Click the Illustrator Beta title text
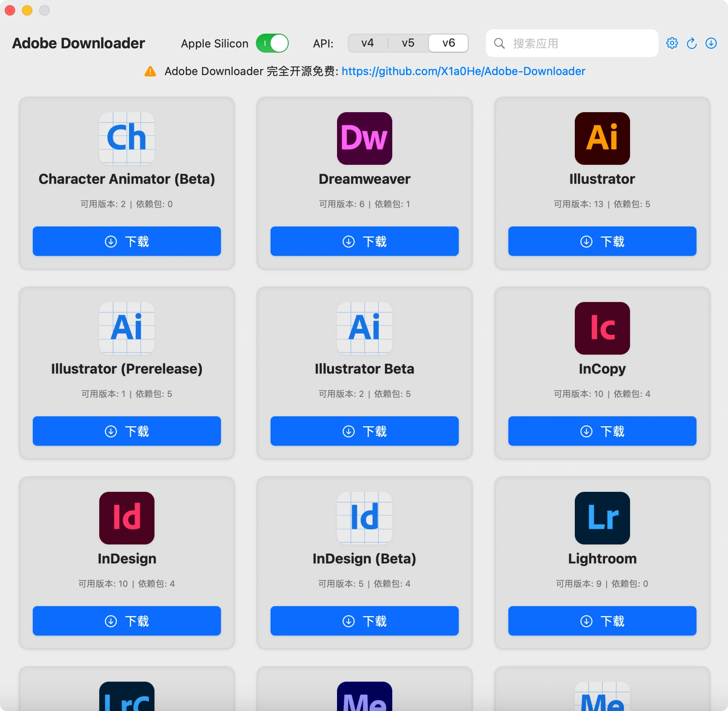The height and width of the screenshot is (711, 728). pyautogui.click(x=365, y=369)
